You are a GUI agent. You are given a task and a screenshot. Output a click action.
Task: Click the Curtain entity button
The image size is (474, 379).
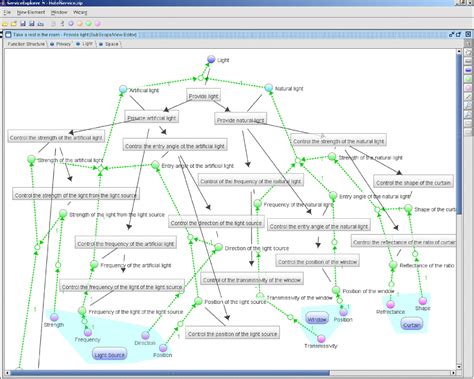coord(411,324)
